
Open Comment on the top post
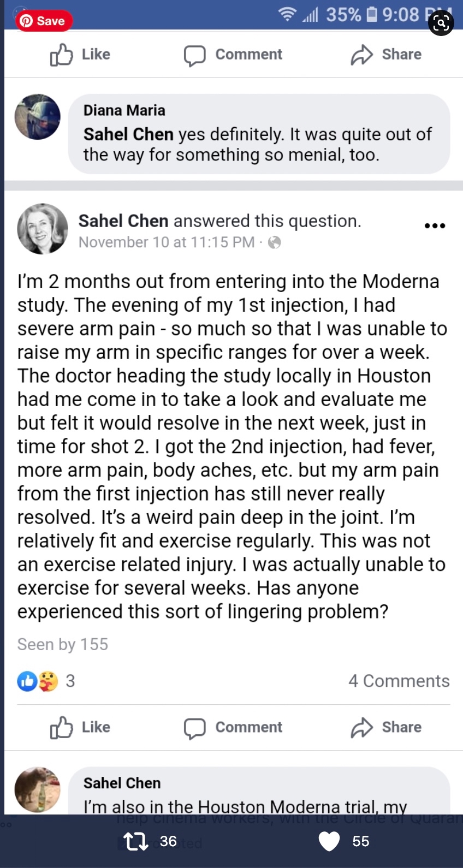[233, 55]
